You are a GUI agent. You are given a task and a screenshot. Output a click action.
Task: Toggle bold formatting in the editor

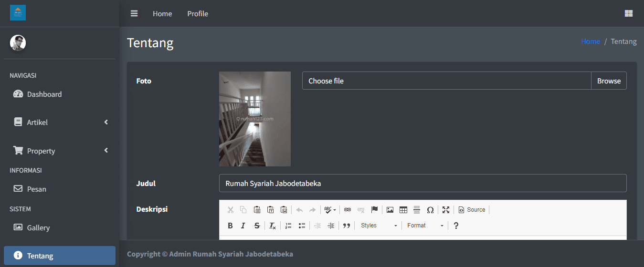[x=230, y=226]
